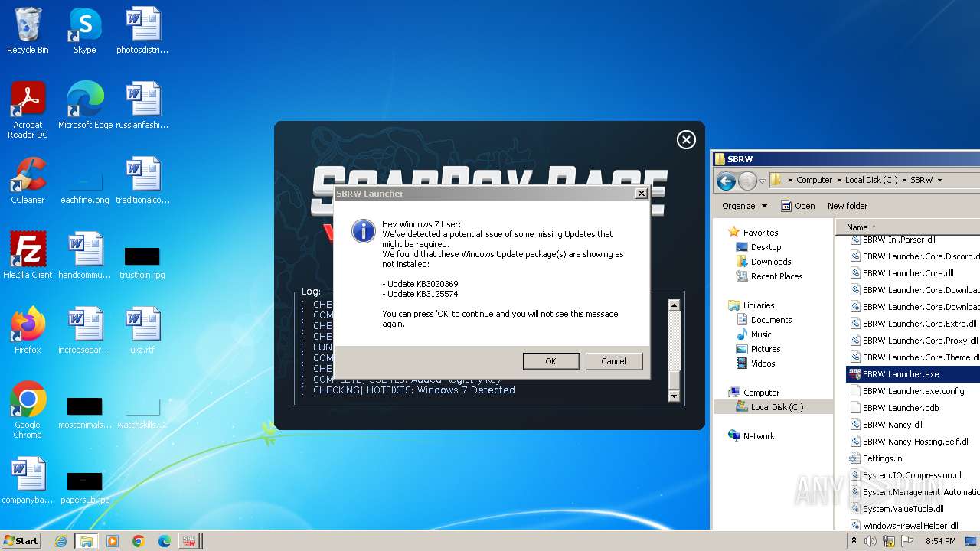
Task: Select traditionalco... Word document
Action: [142, 181]
